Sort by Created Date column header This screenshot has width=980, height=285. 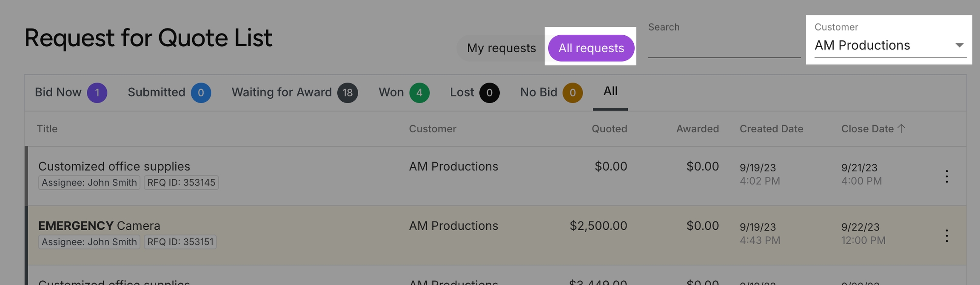coord(771,129)
